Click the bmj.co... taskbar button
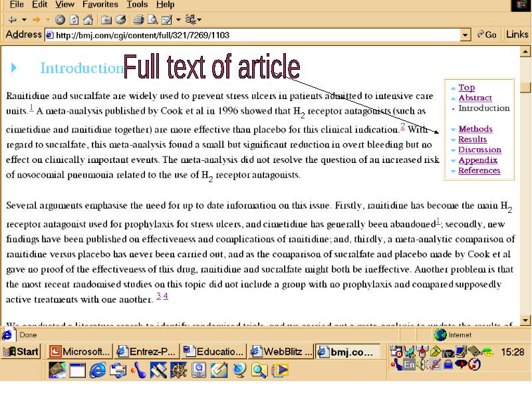Viewport: 532px width, 399px height. click(x=347, y=352)
